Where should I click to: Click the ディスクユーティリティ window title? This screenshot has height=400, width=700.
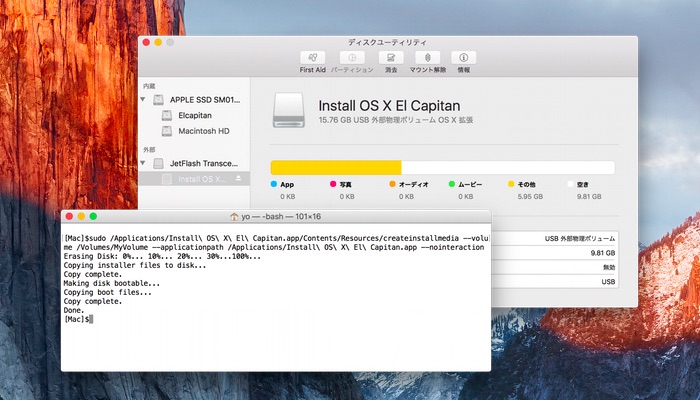(388, 42)
